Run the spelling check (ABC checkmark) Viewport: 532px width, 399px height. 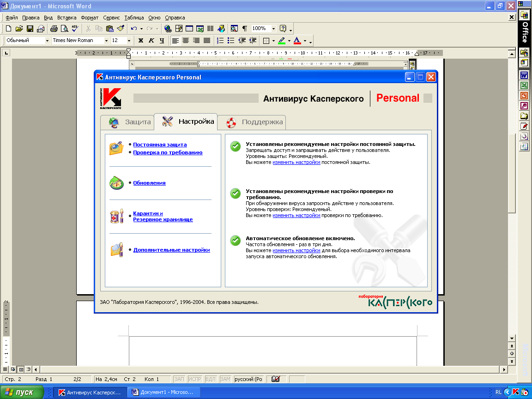[75, 29]
